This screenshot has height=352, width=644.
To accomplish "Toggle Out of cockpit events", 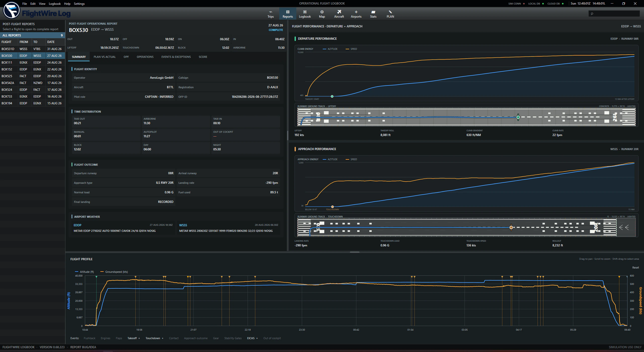I will [x=272, y=338].
